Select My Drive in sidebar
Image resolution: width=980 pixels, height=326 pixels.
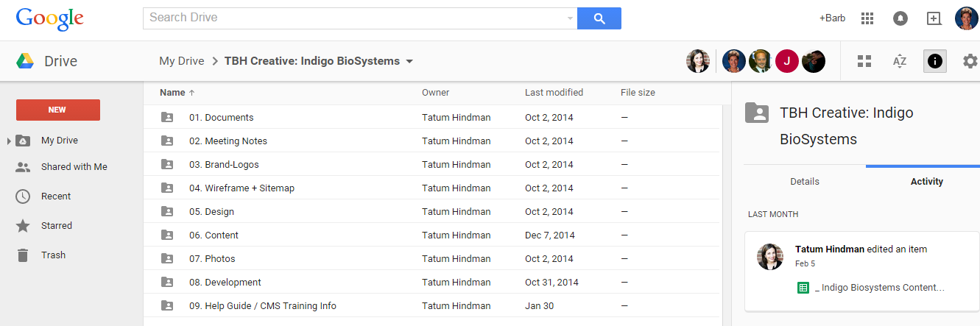pyautogui.click(x=60, y=141)
